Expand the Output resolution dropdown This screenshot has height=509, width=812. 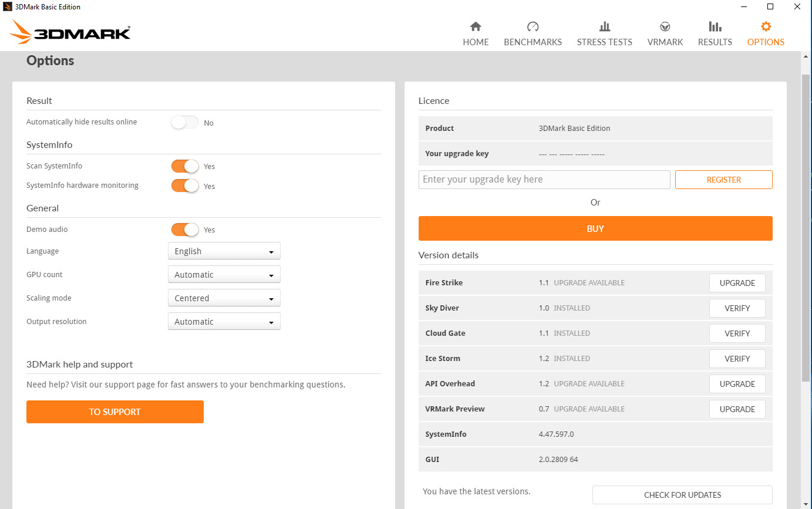224,321
